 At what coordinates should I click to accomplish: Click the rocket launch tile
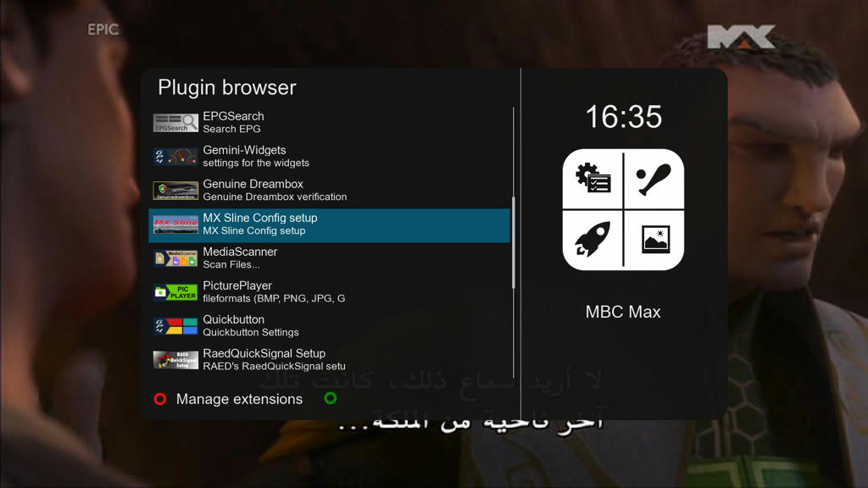593,240
